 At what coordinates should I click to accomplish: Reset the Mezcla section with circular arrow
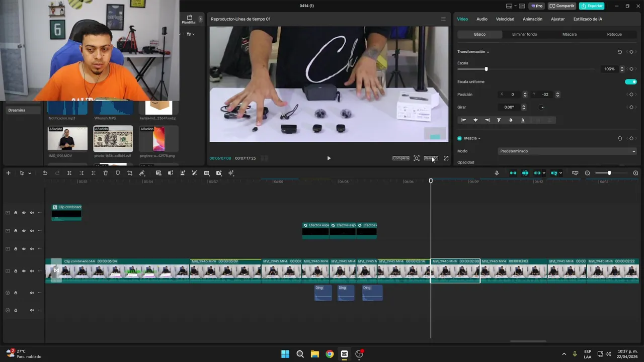[x=620, y=138]
